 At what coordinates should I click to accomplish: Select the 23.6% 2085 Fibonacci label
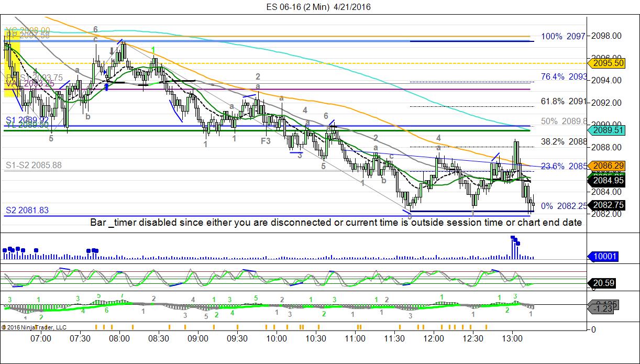[564, 166]
